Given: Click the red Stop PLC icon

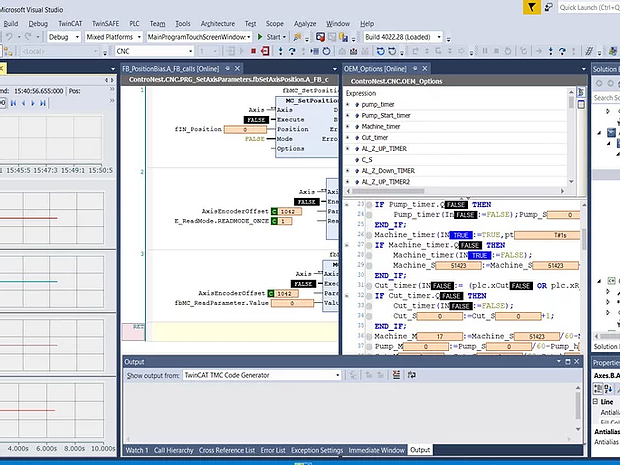Looking at the screenshot, I should (x=253, y=51).
